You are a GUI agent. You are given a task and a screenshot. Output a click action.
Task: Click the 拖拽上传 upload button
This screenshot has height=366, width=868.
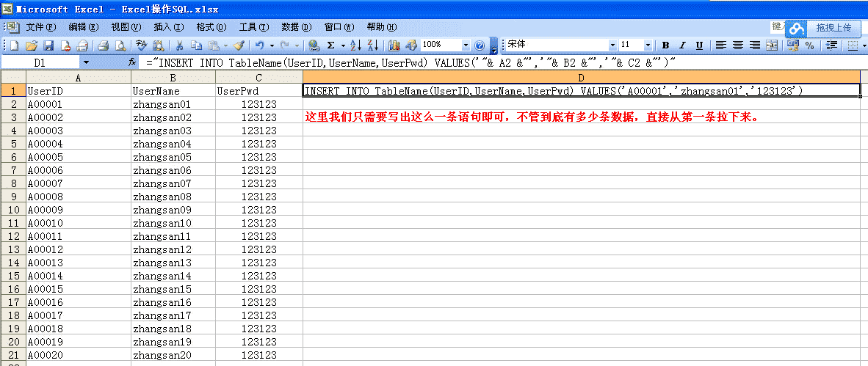[833, 28]
